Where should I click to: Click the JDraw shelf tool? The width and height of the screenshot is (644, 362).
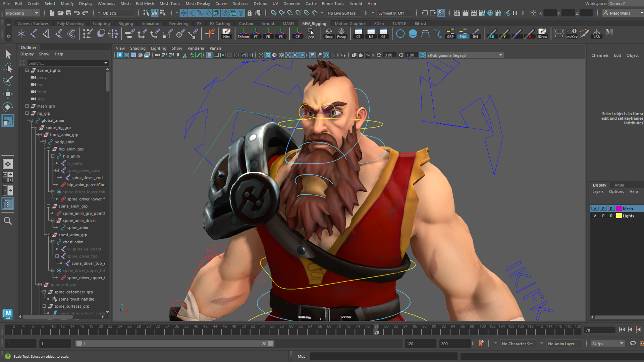542,33
